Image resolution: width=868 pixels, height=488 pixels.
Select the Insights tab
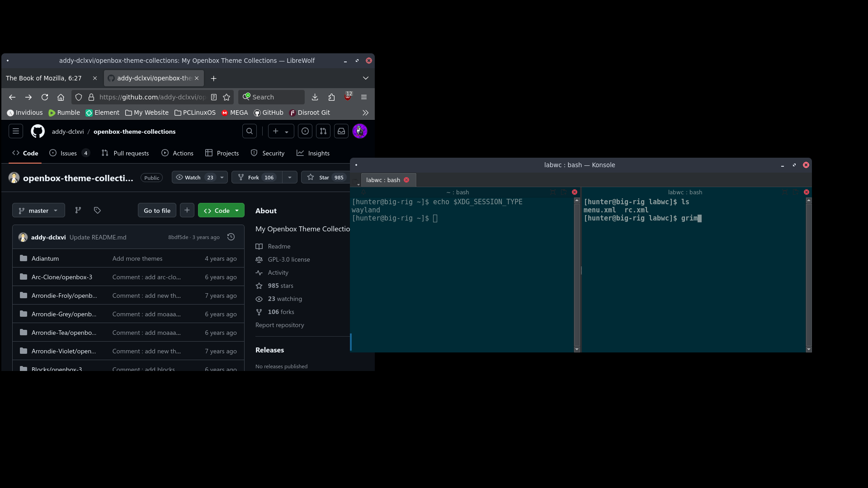(313, 153)
